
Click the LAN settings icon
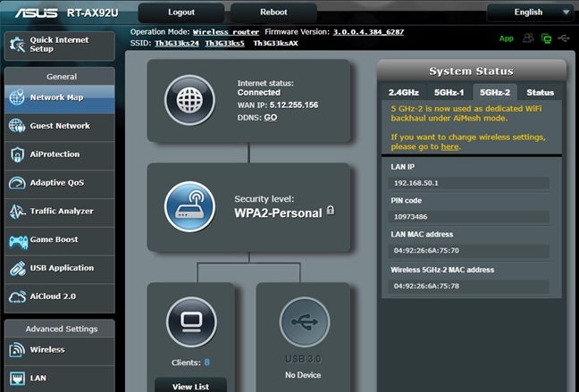[17, 378]
